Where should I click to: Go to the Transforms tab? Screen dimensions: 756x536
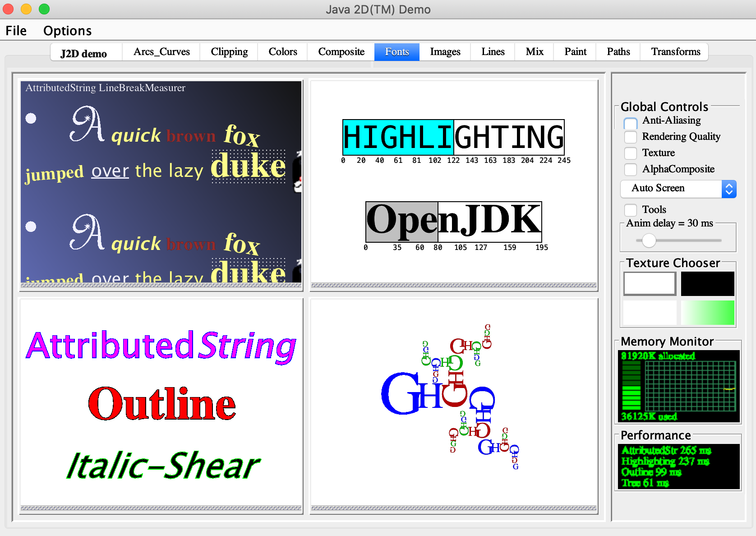(x=675, y=52)
